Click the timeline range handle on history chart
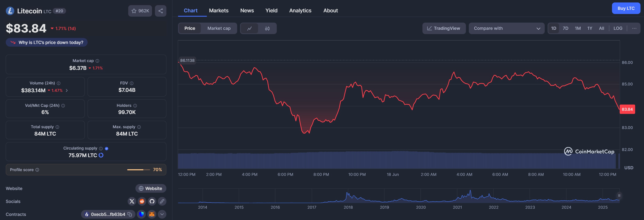 coord(619,196)
